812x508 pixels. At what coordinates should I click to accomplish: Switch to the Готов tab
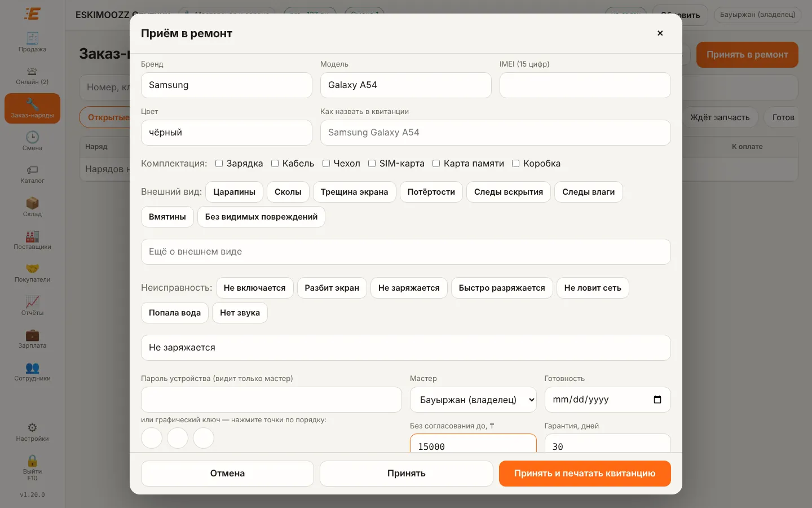pyautogui.click(x=783, y=117)
